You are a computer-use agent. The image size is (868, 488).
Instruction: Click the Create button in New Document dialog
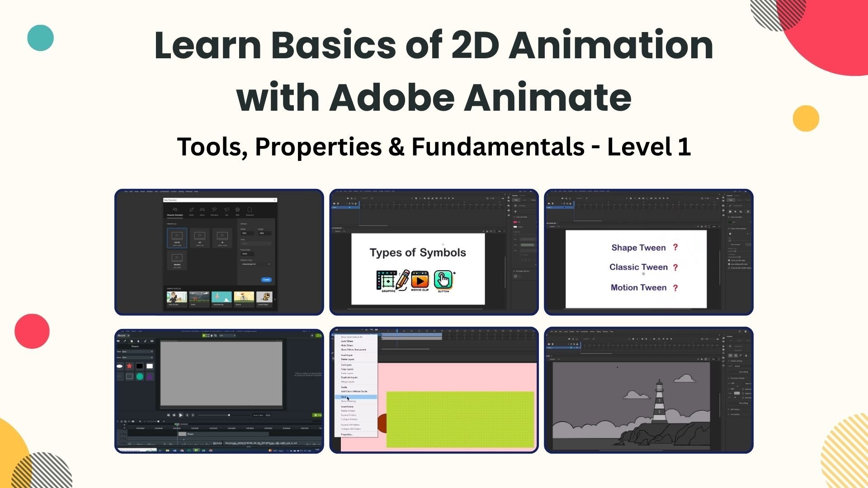[x=266, y=280]
